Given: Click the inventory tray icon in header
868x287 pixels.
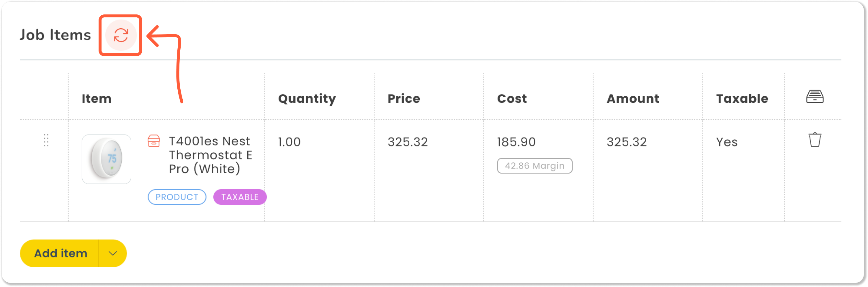Looking at the screenshot, I should pyautogui.click(x=814, y=97).
